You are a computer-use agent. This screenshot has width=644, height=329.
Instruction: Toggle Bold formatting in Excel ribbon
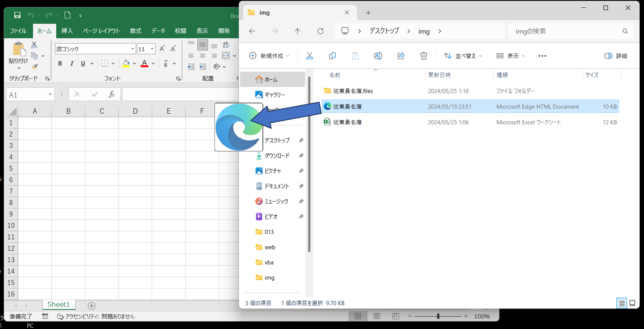(60, 64)
